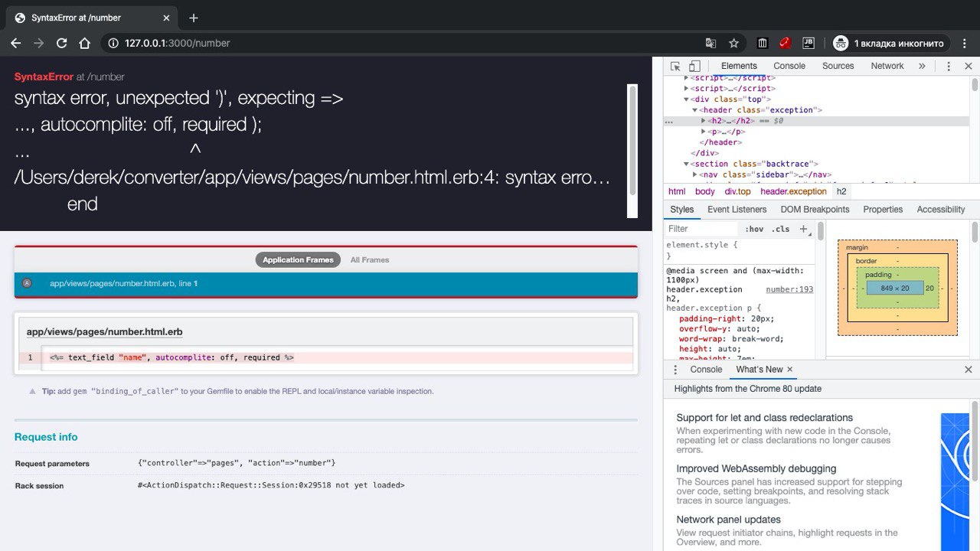The height and width of the screenshot is (551, 980).
Task: Switch drawer to Console tab
Action: pyautogui.click(x=706, y=370)
